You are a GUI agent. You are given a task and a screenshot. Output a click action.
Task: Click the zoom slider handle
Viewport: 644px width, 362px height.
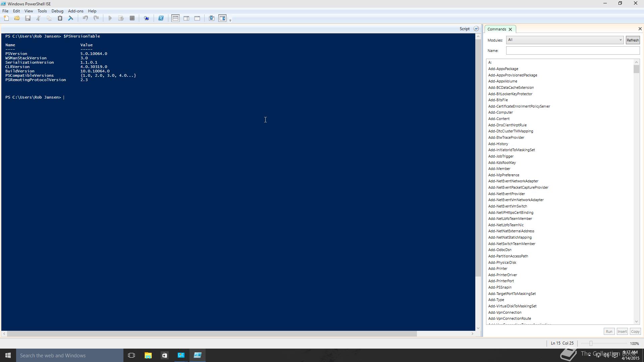(x=591, y=344)
